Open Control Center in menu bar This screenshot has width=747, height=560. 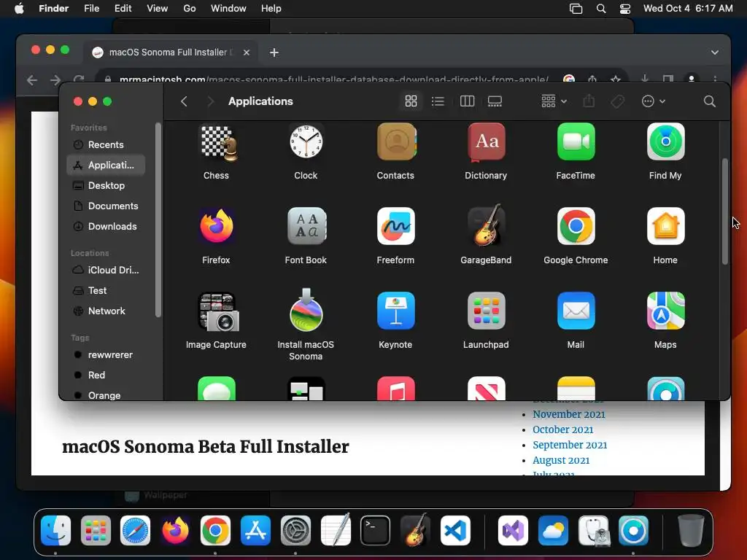point(625,9)
